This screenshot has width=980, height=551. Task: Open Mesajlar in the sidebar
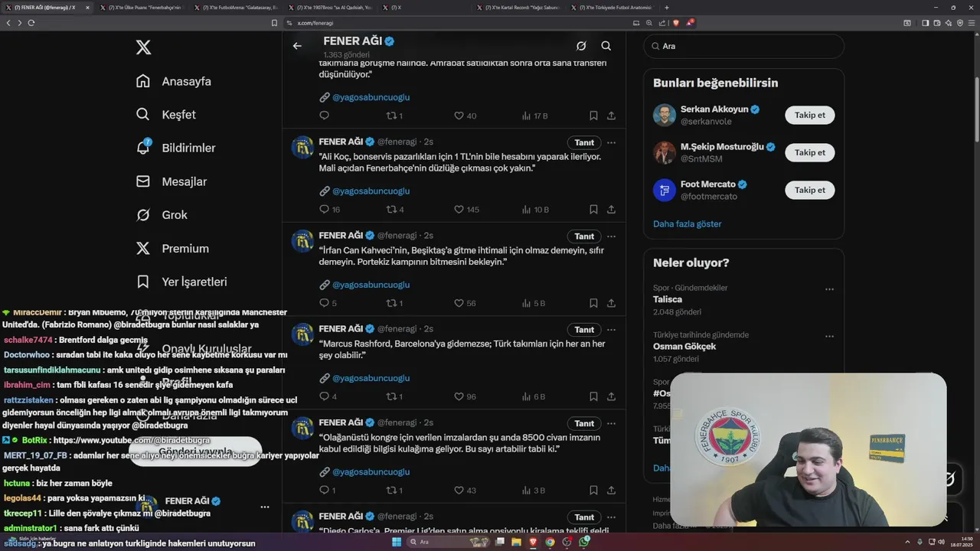pos(171,181)
